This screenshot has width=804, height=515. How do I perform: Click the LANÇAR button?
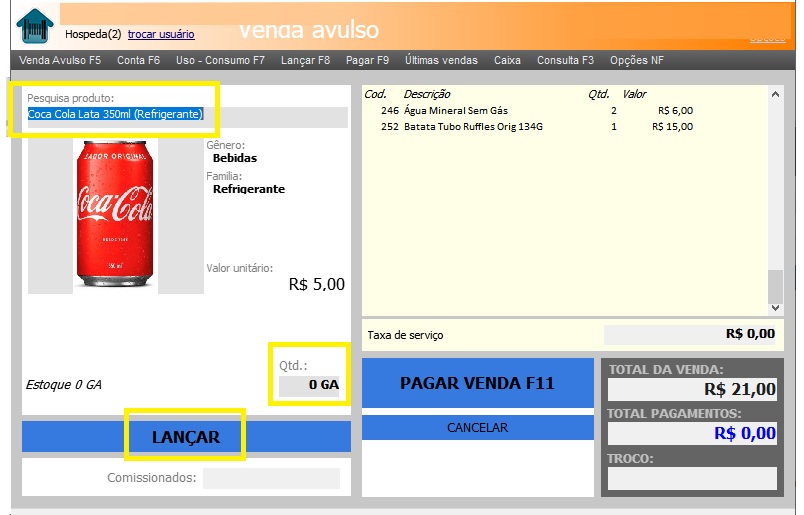click(186, 437)
